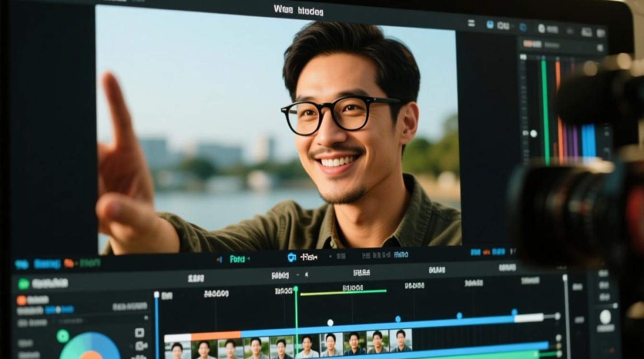644x359 pixels.
Task: Click the white keyframe dot on the timeline
Action: click(330, 323)
